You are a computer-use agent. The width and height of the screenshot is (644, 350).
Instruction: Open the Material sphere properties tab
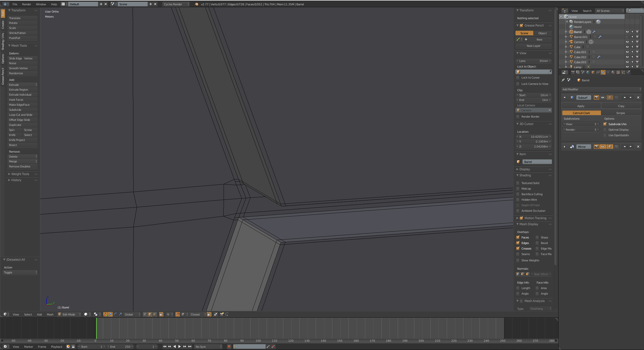[613, 72]
